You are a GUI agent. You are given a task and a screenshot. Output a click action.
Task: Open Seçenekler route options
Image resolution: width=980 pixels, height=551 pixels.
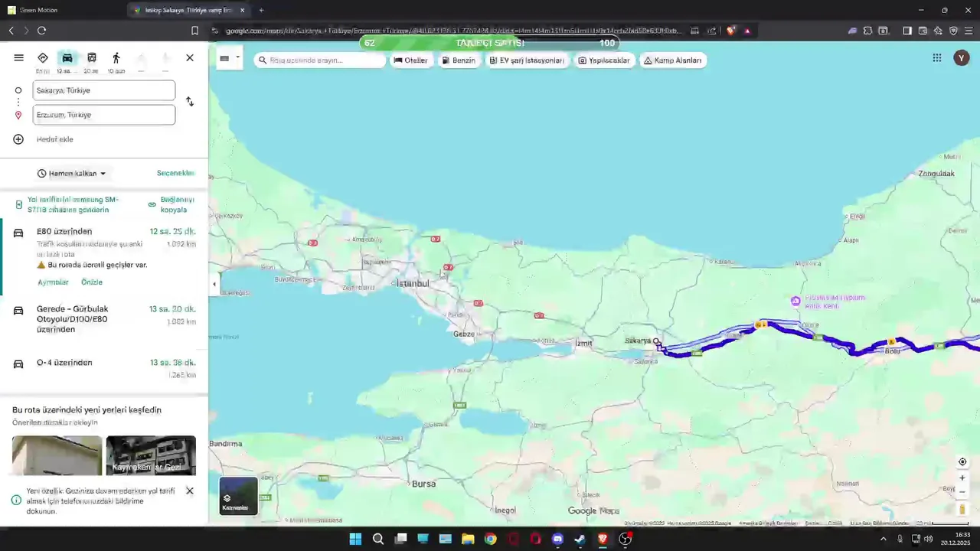[175, 174]
